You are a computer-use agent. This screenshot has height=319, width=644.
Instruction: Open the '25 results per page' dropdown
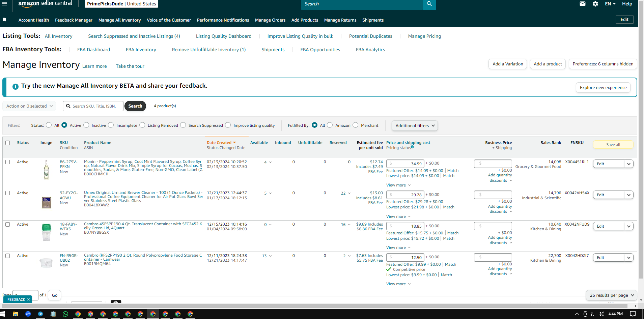[x=612, y=295]
